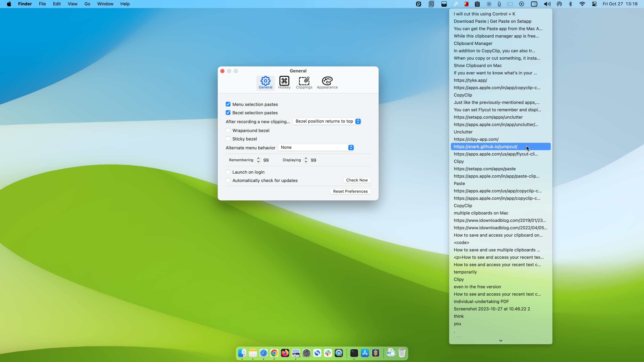
Task: Expand the clipboard history list downward
Action: pos(501,341)
